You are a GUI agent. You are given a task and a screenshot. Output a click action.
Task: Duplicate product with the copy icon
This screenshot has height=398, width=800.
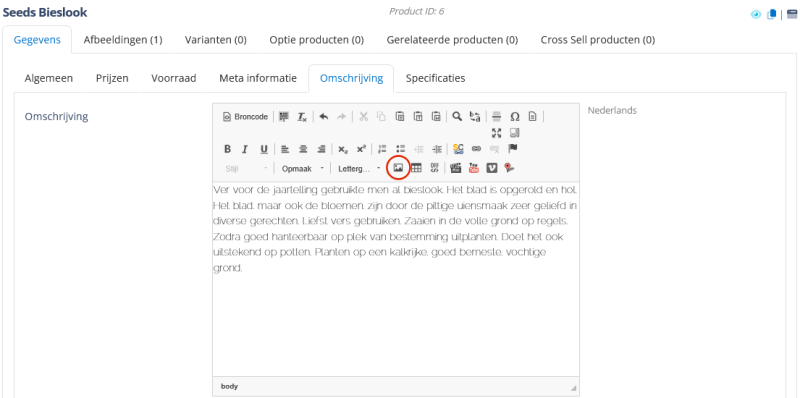[x=771, y=14]
